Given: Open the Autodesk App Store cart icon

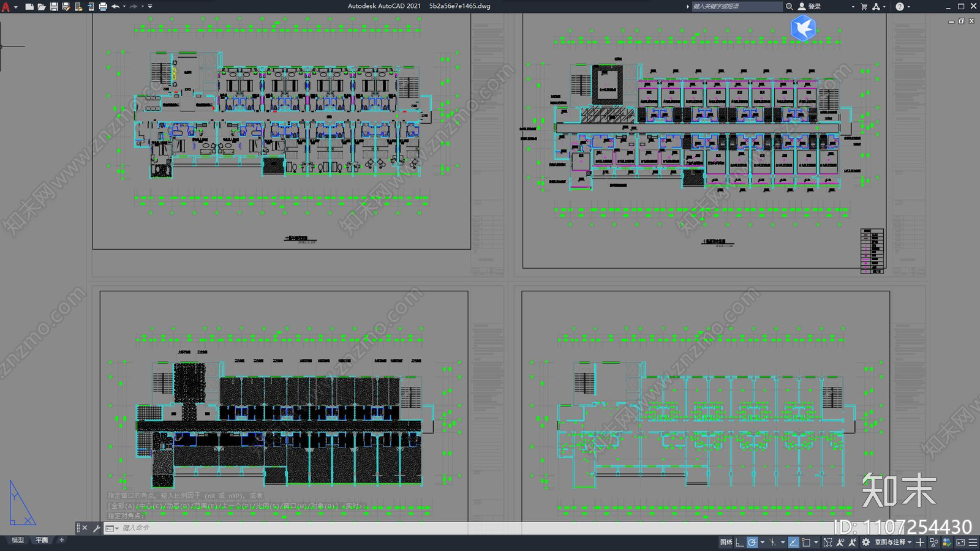Looking at the screenshot, I should tap(864, 7).
